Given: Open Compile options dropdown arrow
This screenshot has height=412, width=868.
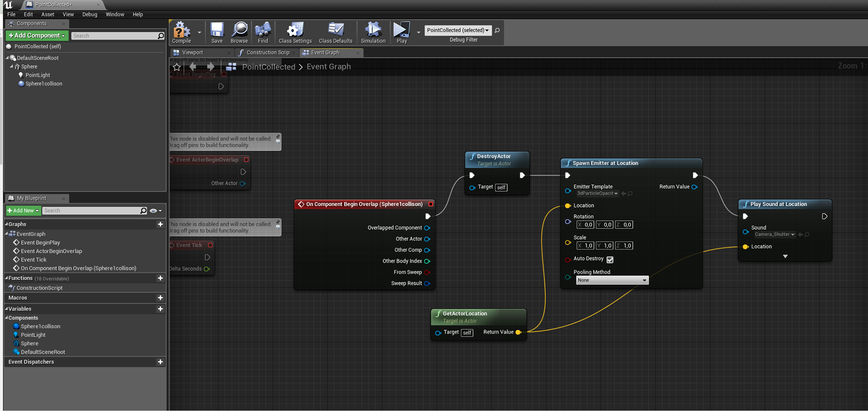Looking at the screenshot, I should click(199, 33).
